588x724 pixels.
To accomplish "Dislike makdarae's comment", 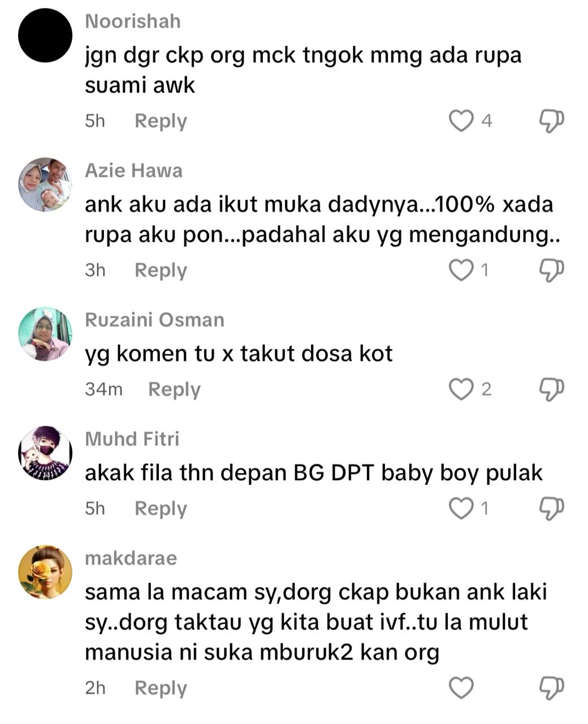I will click(551, 688).
